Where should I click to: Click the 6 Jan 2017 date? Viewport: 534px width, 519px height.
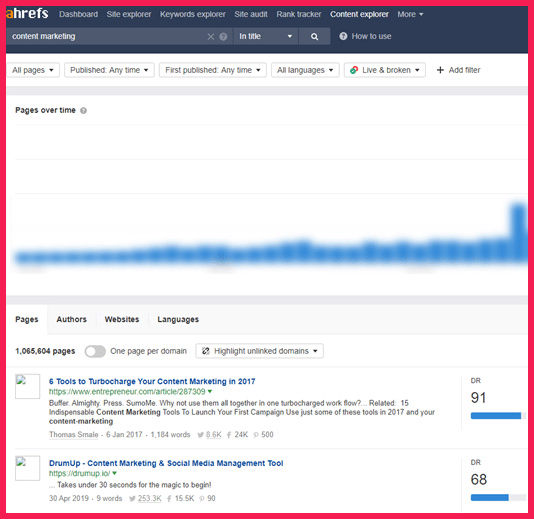click(x=124, y=435)
